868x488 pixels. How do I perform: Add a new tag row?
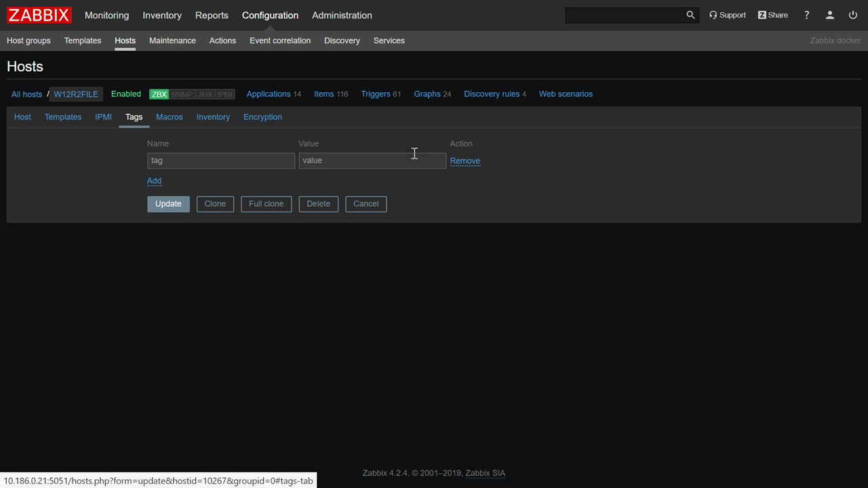[154, 181]
